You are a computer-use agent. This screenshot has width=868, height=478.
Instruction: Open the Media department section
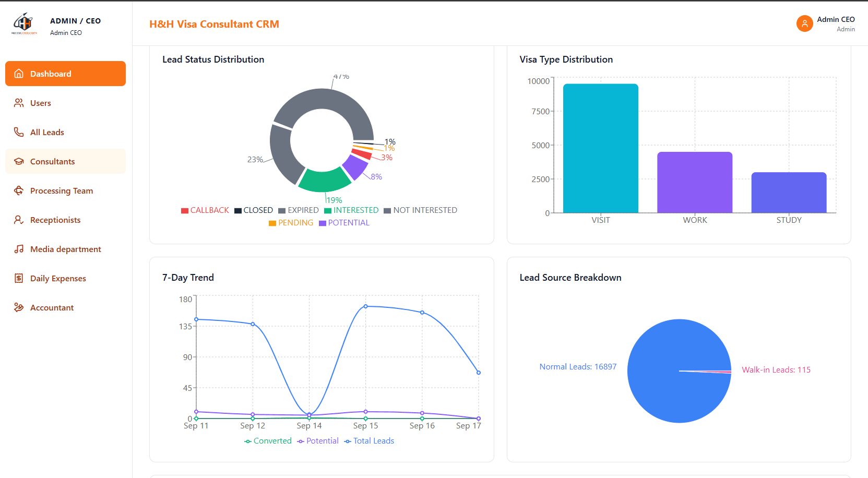[65, 249]
